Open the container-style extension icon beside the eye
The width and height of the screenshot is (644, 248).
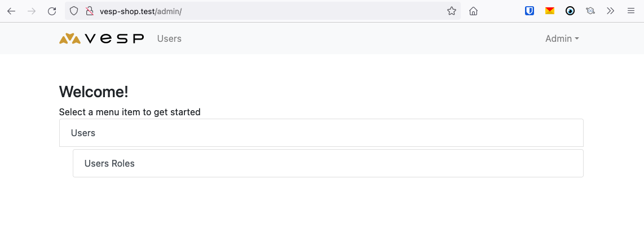point(590,11)
